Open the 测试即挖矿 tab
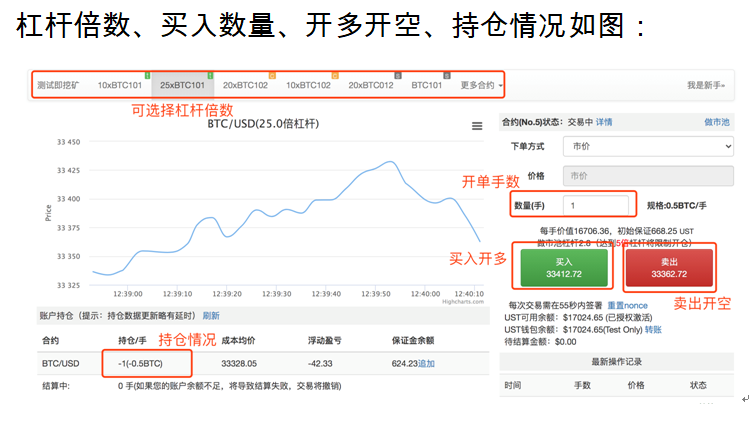This screenshot has height=424, width=756. click(x=59, y=86)
